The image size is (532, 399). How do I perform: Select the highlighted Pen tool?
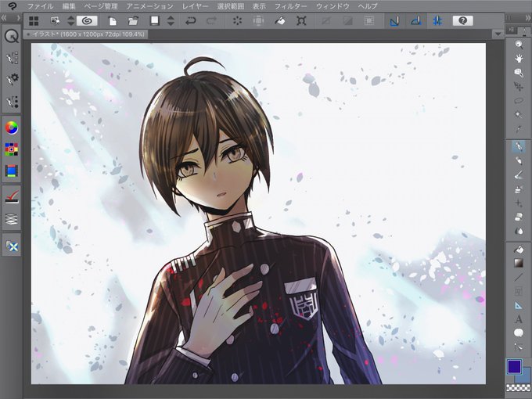[x=519, y=147]
